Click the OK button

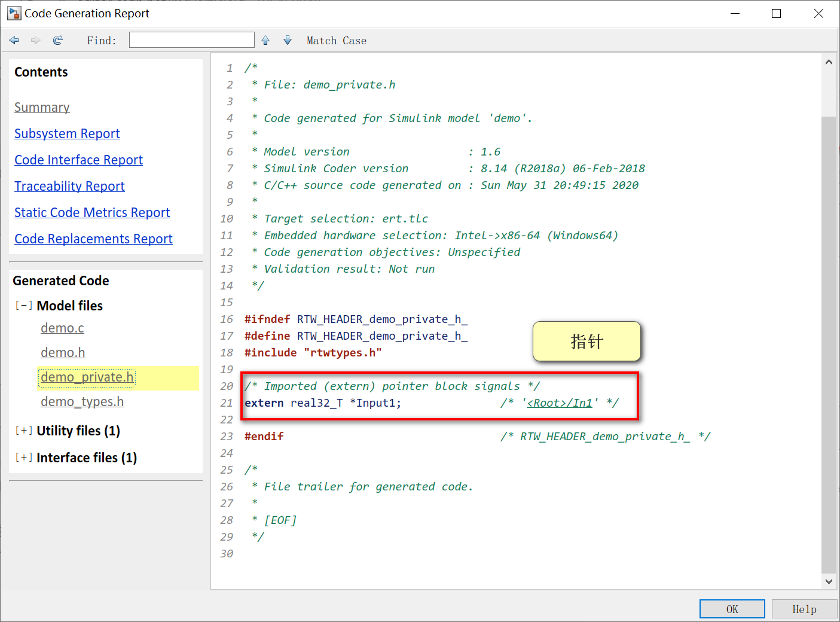point(732,609)
